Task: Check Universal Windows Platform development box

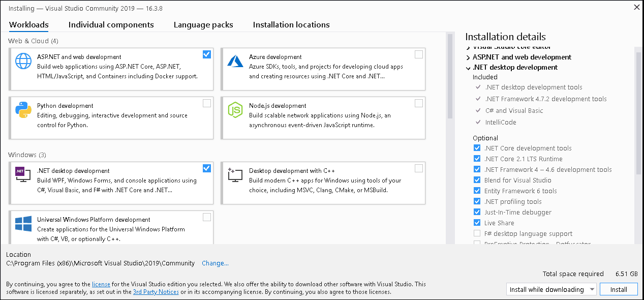Action: (x=206, y=217)
